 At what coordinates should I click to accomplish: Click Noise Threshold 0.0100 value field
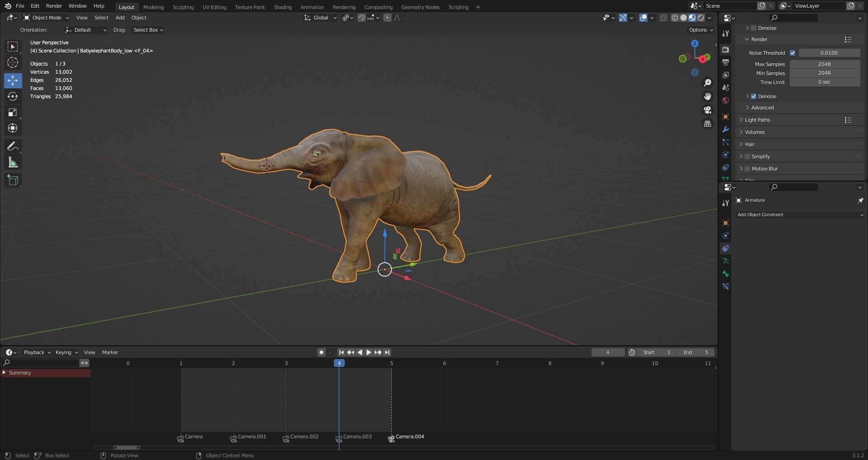tap(829, 53)
